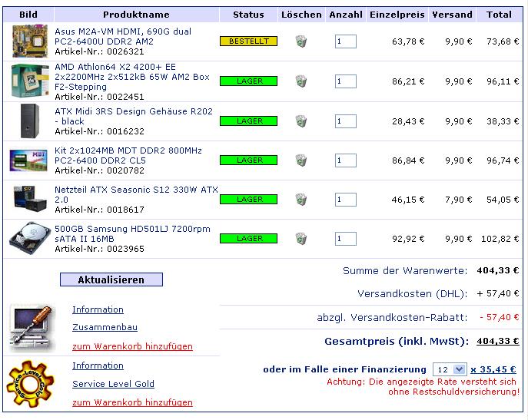Click the + 57,40 € Versandkosten value
528x420 pixels.
coord(498,293)
